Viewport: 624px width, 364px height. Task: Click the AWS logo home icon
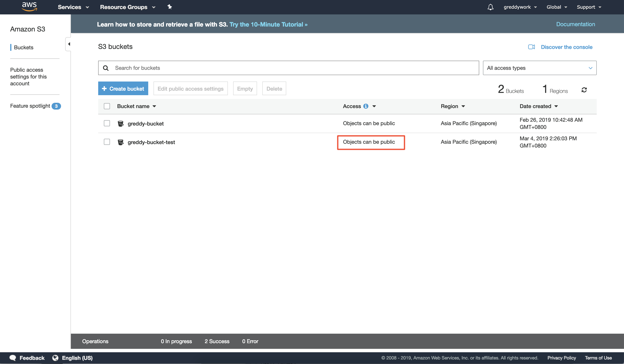click(x=29, y=7)
